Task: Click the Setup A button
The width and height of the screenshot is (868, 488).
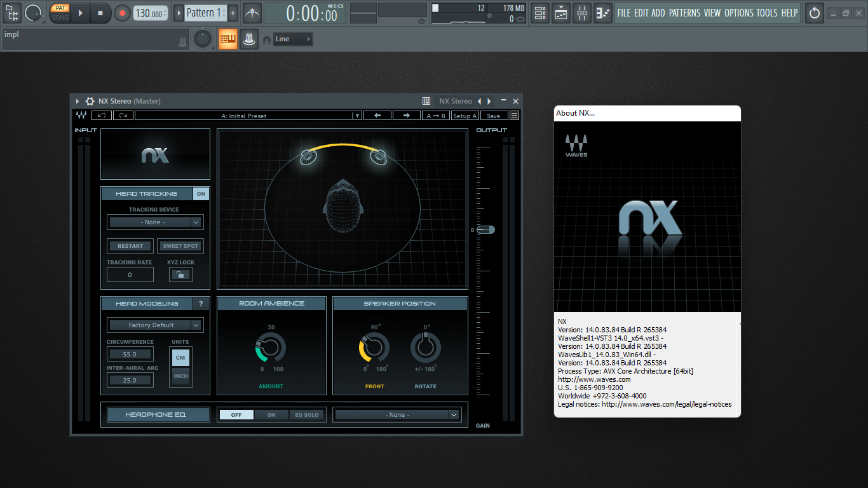Action: (465, 116)
